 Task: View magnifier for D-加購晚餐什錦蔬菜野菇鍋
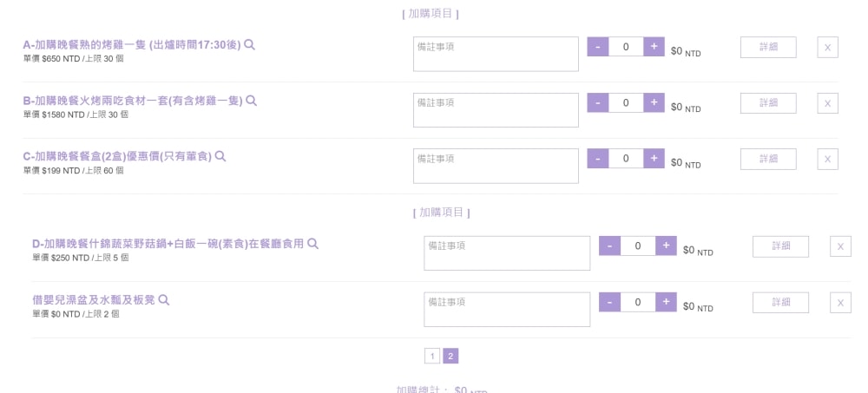(x=312, y=244)
